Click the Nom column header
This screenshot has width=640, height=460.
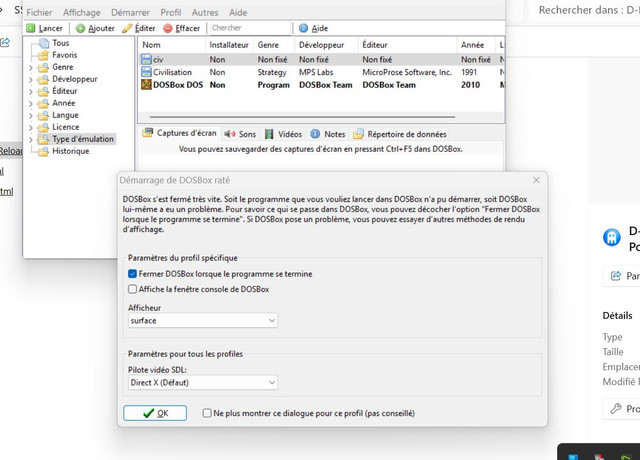172,45
